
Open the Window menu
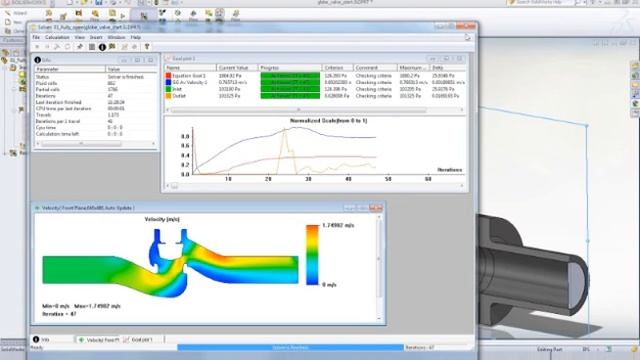[x=116, y=37]
